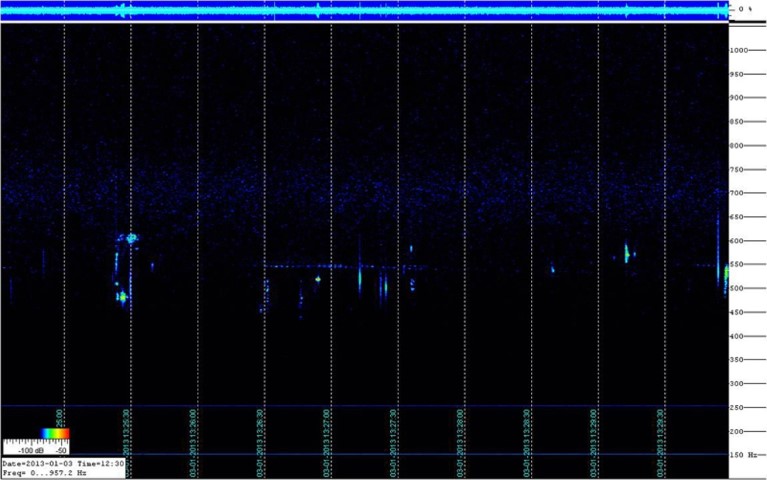The width and height of the screenshot is (767, 480).
Task: Click the 550 frequency axis label
Action: point(737,265)
